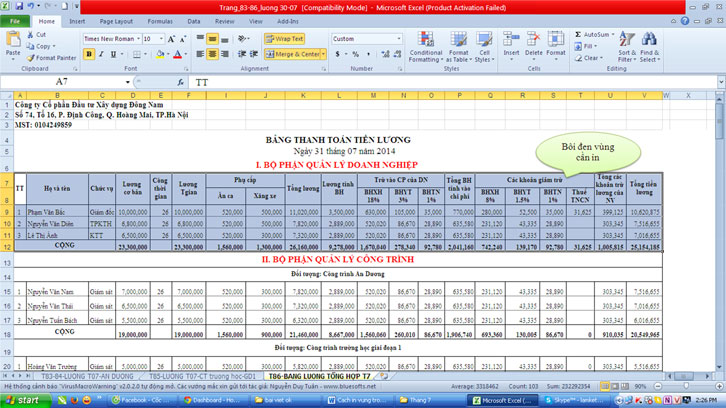The image size is (726, 408).
Task: Open sheet tab T83-84-LUONG T07-AN DUONG
Action: pyautogui.click(x=87, y=376)
